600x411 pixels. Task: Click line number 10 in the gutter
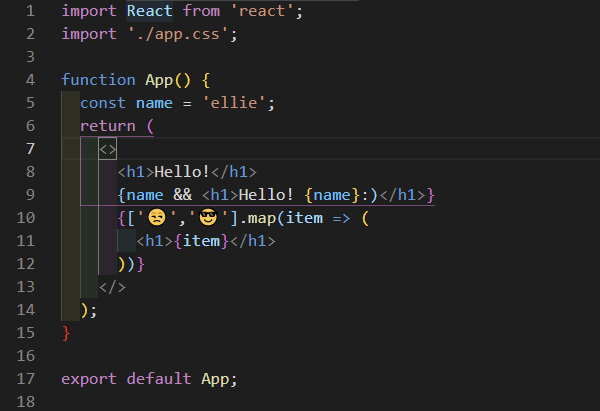(26, 218)
